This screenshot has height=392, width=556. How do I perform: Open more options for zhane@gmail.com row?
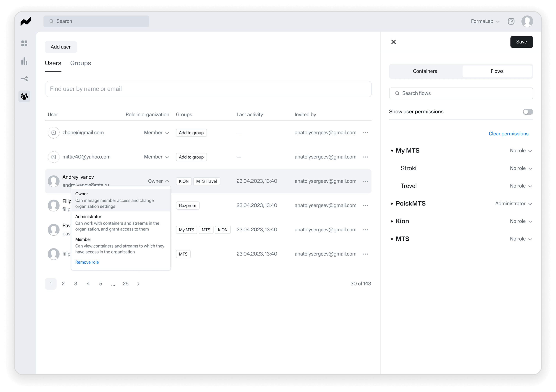coord(366,133)
